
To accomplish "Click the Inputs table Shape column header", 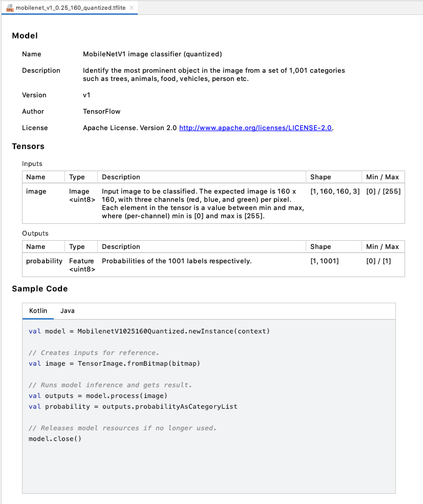I will pyautogui.click(x=321, y=177).
